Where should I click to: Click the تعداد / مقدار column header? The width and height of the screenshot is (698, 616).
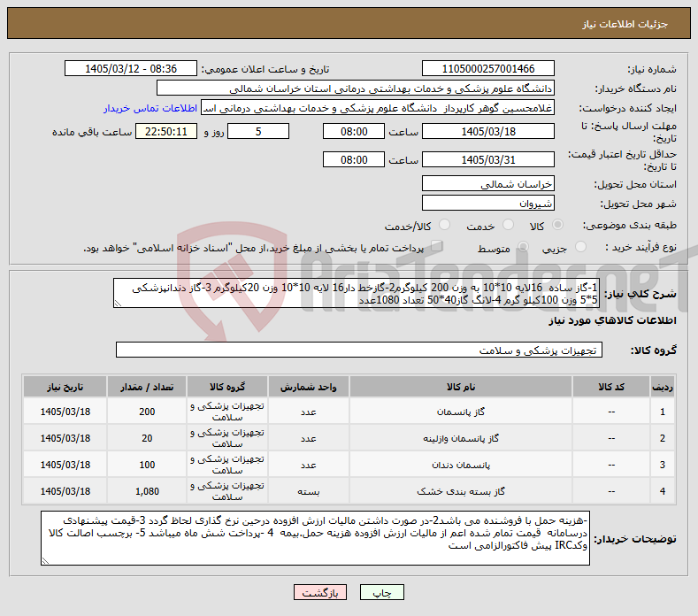(147, 387)
